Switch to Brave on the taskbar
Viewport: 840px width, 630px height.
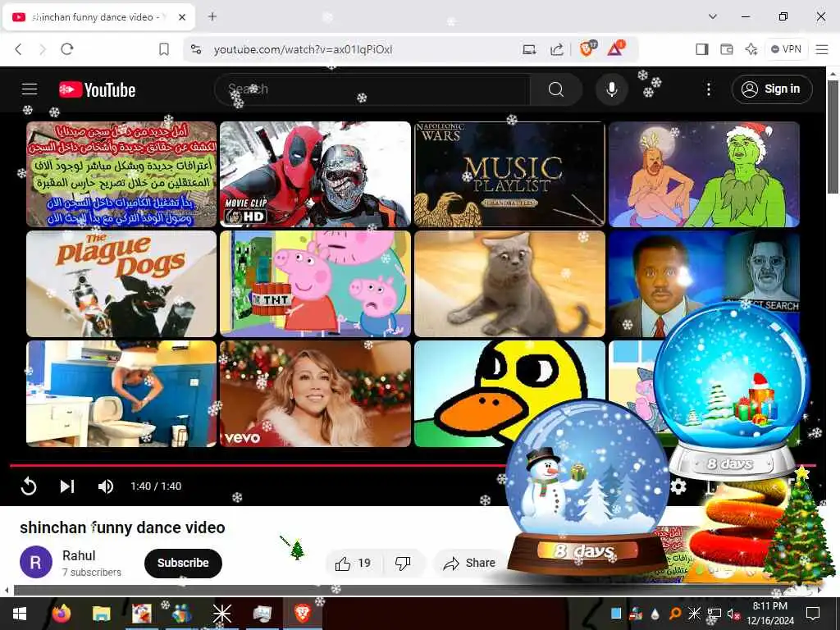(302, 614)
